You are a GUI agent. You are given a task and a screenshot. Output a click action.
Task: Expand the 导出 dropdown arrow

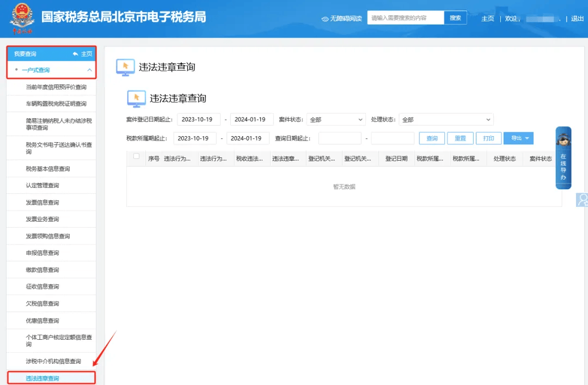[x=527, y=138]
